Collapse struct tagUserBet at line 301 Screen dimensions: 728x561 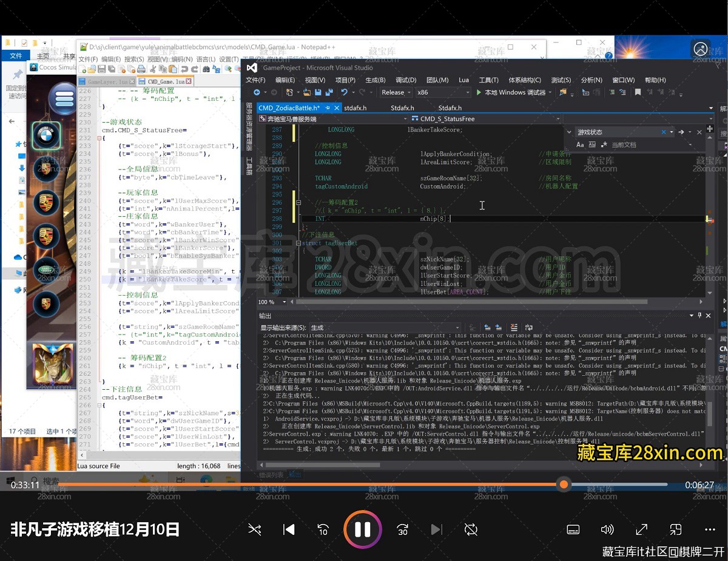[298, 243]
